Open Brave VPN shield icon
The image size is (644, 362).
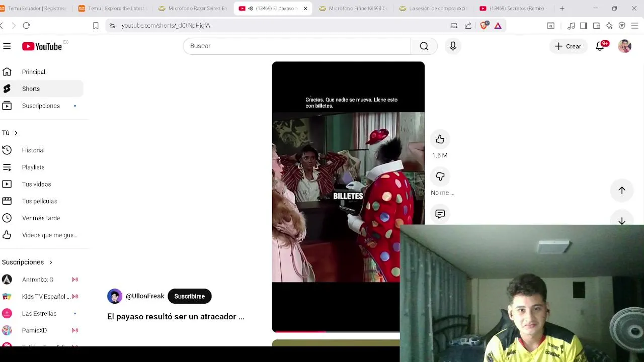click(x=622, y=26)
